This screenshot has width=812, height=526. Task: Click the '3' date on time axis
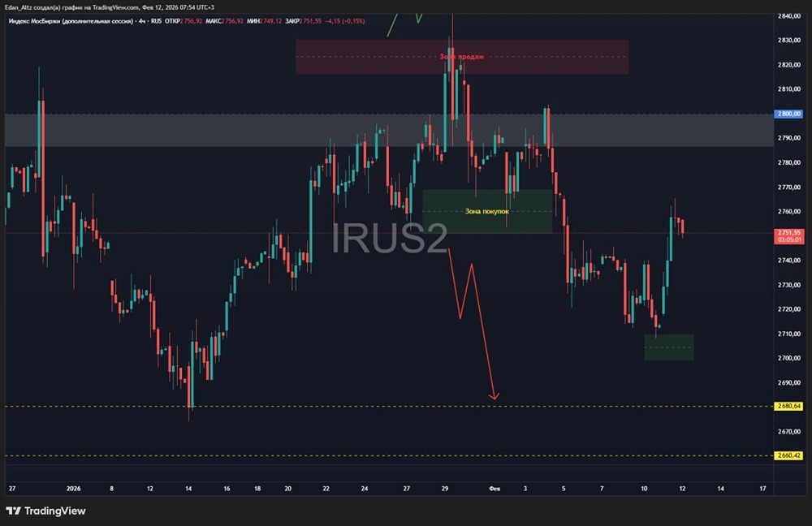point(525,488)
